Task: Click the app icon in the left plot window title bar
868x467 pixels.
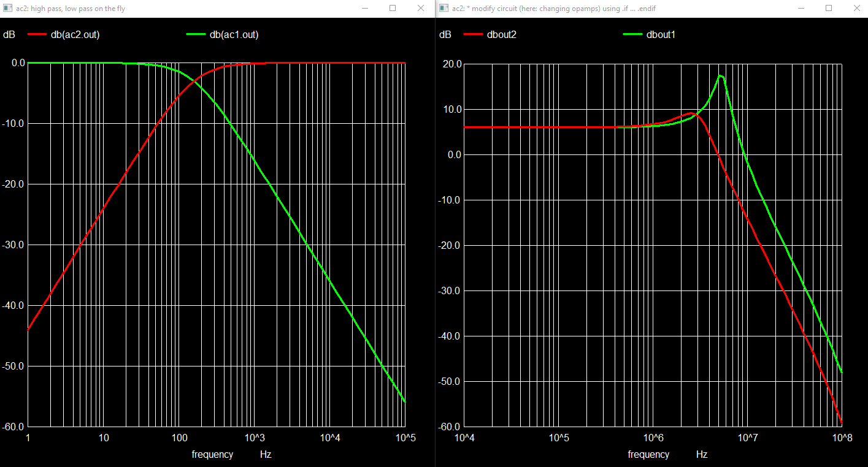Action: coord(7,9)
